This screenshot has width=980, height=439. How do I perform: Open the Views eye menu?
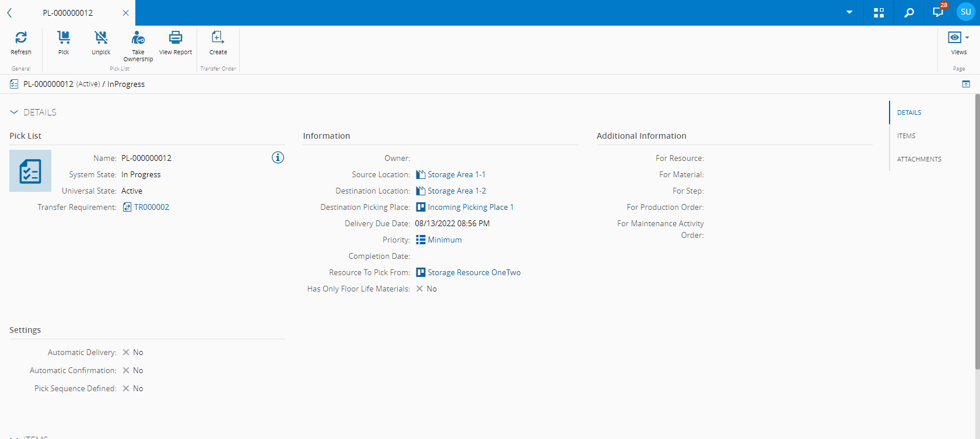(958, 37)
